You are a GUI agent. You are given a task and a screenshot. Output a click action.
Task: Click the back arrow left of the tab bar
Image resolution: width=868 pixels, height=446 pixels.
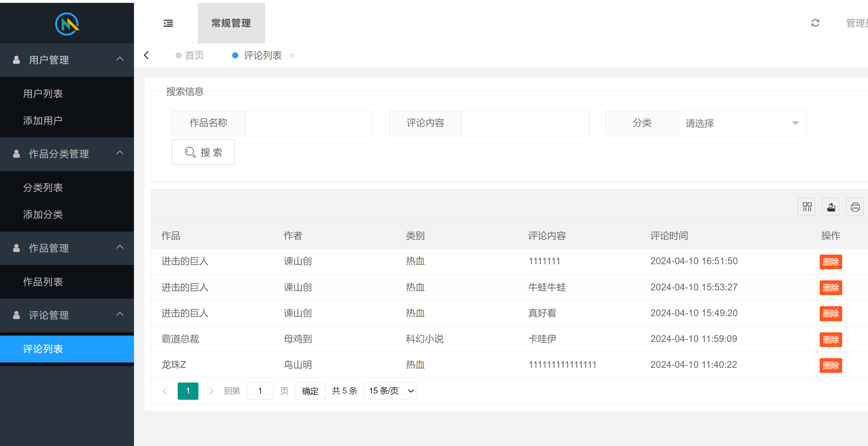point(146,55)
